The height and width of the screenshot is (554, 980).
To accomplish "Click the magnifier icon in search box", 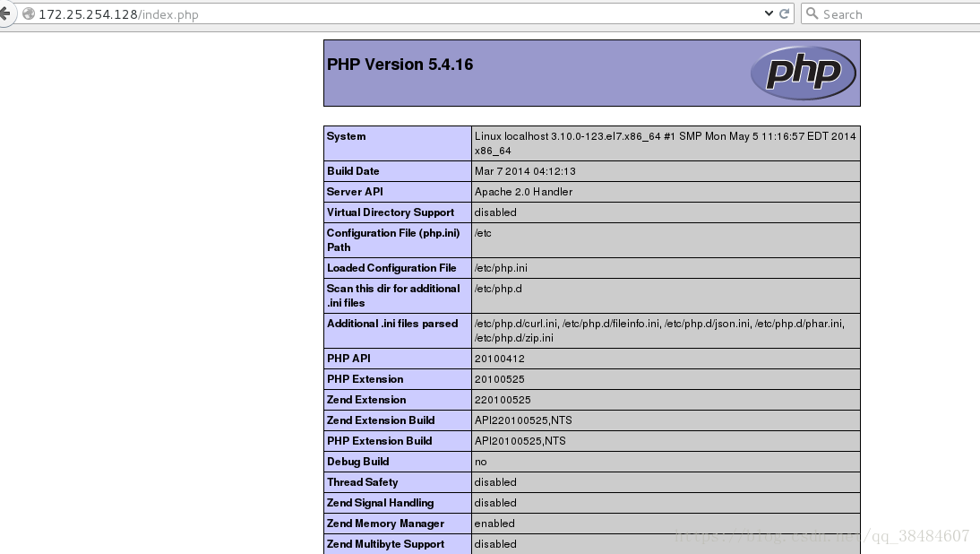I will click(x=812, y=13).
